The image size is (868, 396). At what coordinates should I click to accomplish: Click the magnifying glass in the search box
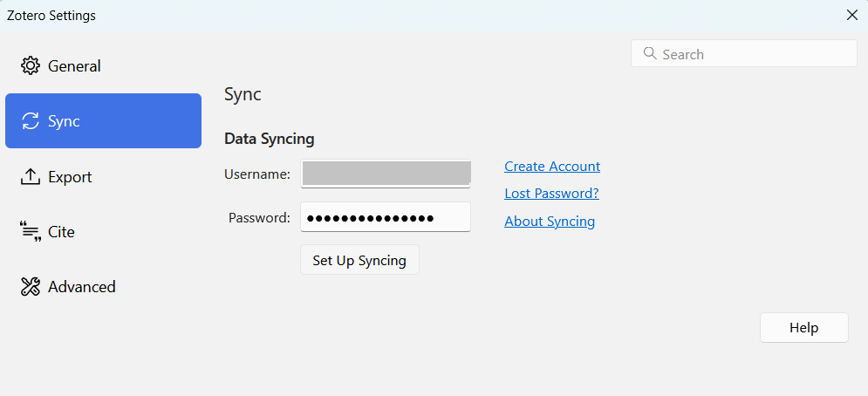pyautogui.click(x=649, y=54)
